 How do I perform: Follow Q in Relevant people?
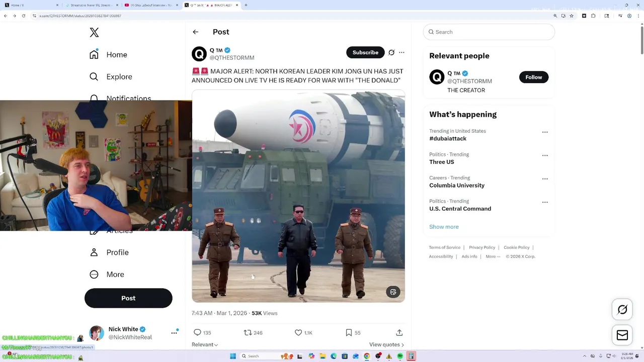534,77
